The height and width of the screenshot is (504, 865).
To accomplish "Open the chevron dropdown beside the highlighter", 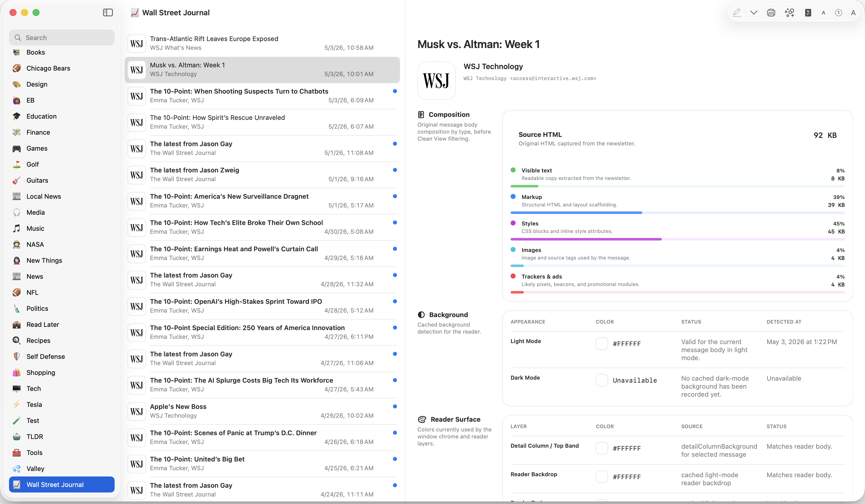I will click(x=754, y=13).
